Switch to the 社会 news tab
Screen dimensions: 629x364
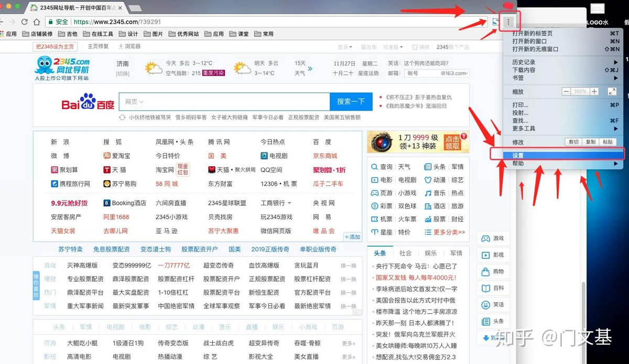point(405,253)
